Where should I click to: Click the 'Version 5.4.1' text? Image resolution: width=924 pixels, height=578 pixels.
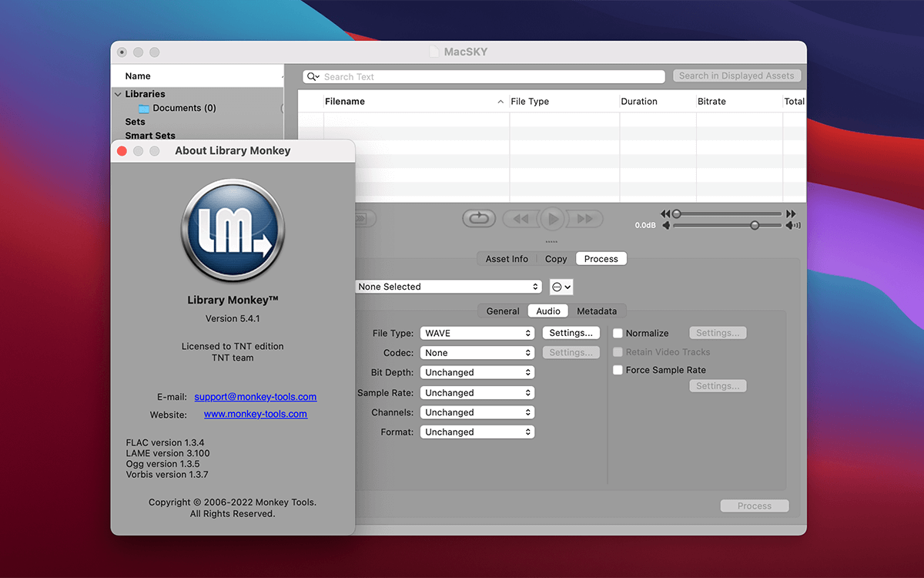233,319
